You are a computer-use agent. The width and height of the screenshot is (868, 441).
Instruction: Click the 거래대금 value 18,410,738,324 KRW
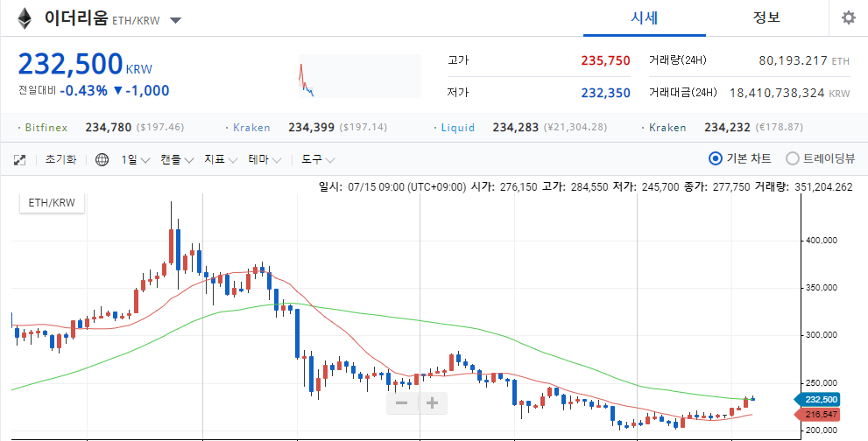click(x=789, y=93)
